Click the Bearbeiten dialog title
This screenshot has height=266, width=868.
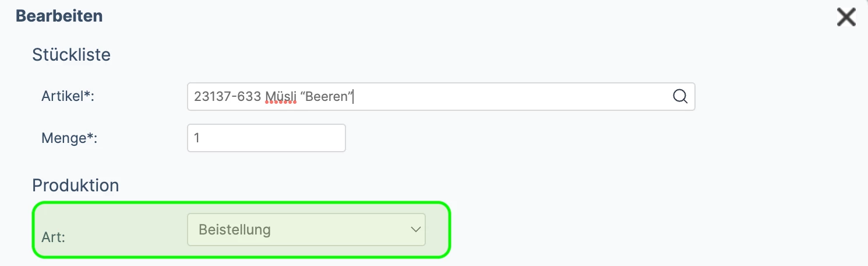59,16
